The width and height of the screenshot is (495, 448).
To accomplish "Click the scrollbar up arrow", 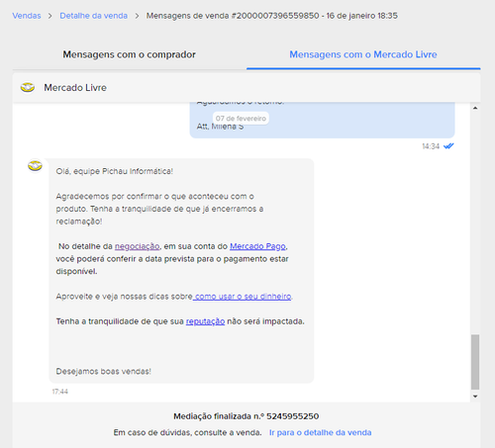I will [475, 108].
